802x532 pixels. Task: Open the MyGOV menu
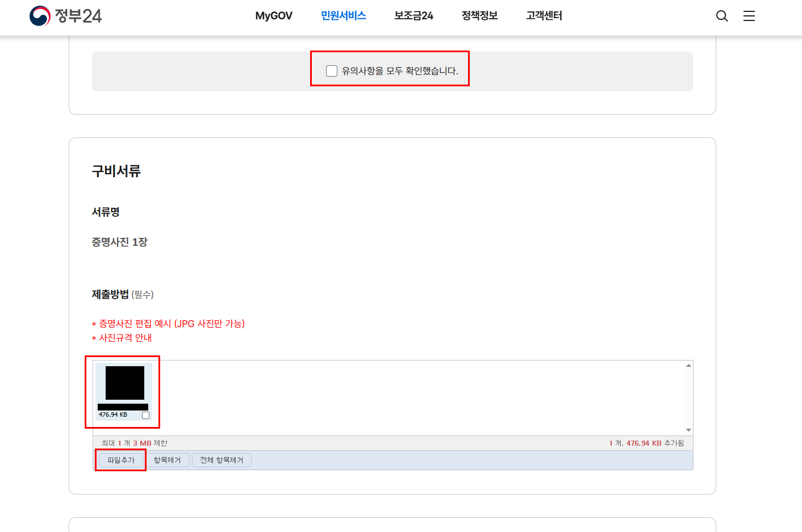pos(274,16)
